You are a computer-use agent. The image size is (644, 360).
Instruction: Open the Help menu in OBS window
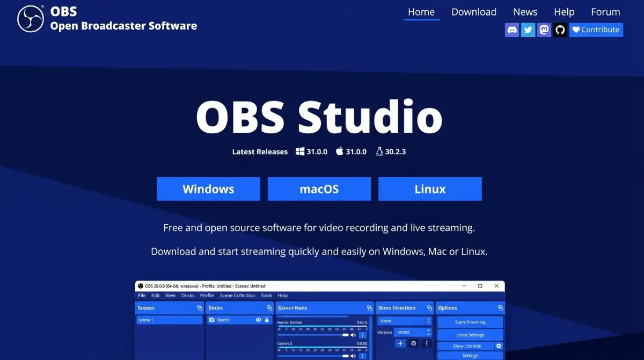[x=283, y=296]
